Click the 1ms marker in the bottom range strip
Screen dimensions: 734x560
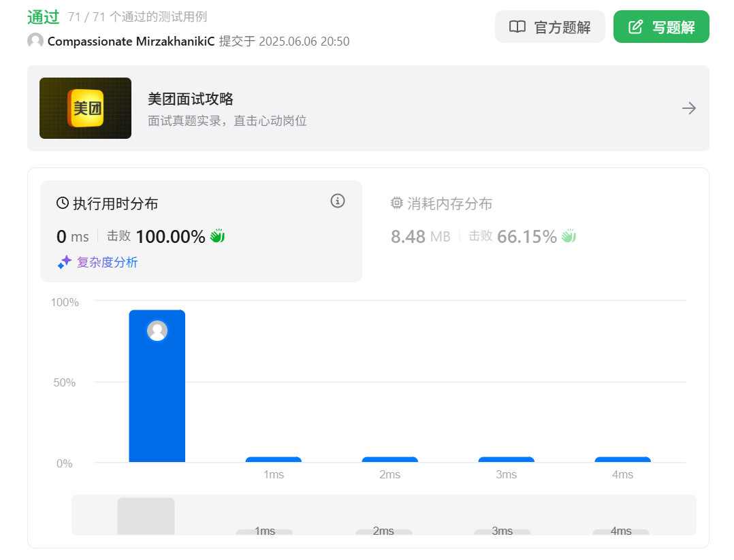(264, 531)
